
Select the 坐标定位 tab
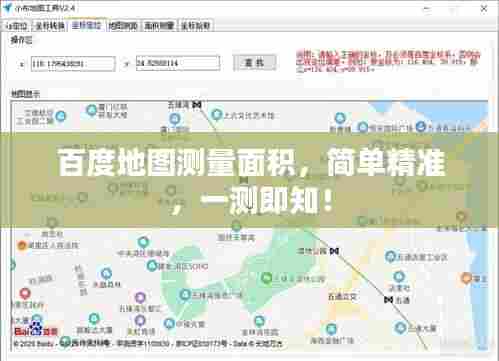click(87, 25)
